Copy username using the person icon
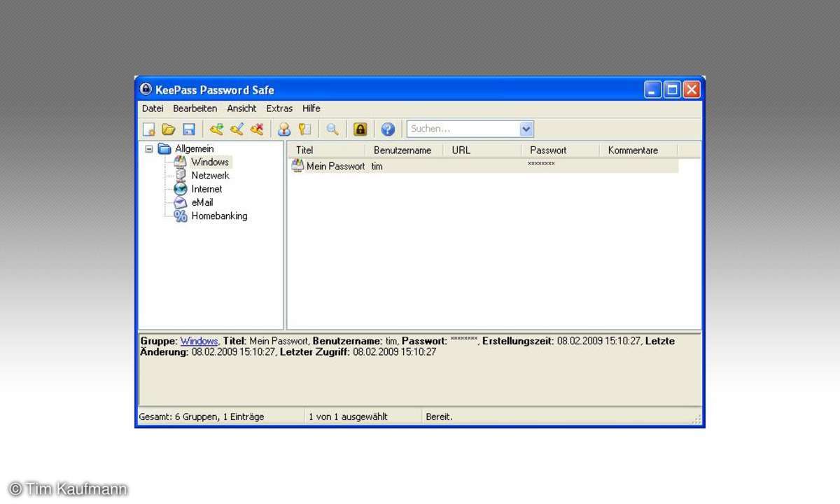Image resolution: width=840 pixels, height=504 pixels. [284, 129]
